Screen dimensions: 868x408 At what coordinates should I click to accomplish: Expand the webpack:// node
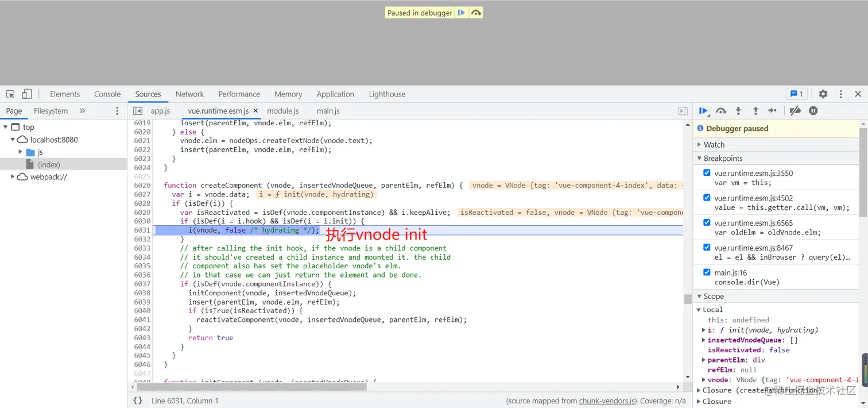coord(13,177)
